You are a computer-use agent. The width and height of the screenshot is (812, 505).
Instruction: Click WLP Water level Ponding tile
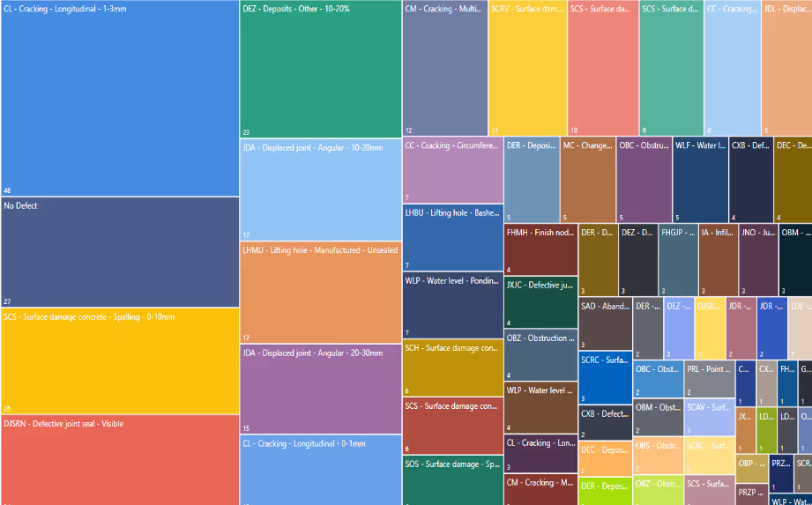[452, 305]
